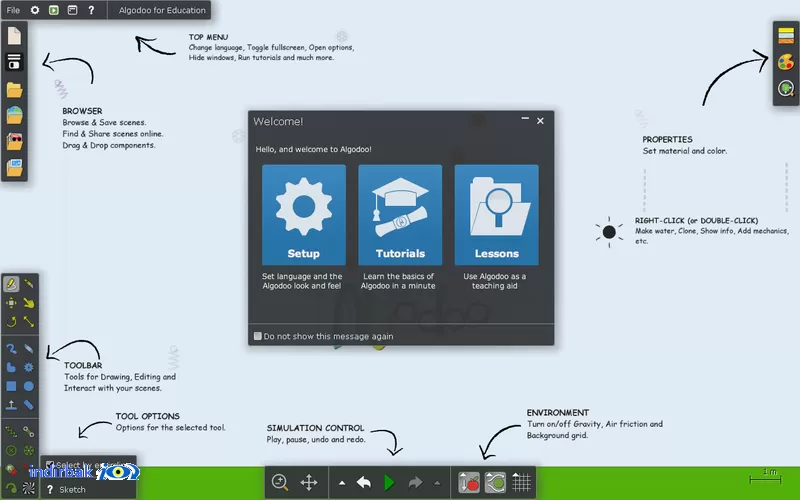
Task: Open the help question mark menu
Action: pyautogui.click(x=91, y=10)
